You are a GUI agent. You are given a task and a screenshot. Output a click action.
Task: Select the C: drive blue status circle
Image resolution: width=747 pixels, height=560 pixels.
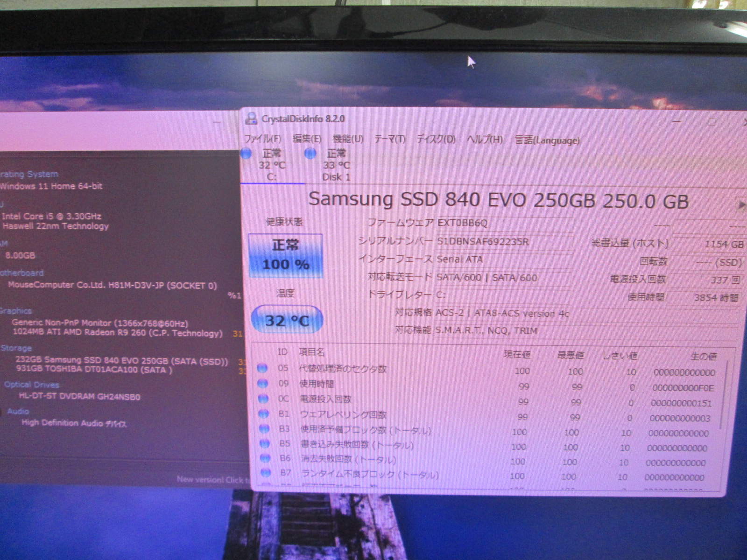coord(246,153)
